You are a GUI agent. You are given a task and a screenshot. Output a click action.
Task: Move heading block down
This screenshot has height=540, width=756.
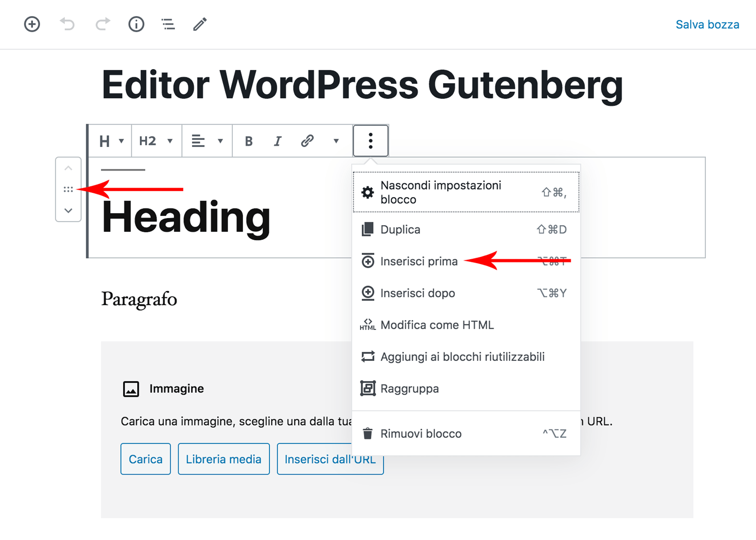[x=69, y=211]
